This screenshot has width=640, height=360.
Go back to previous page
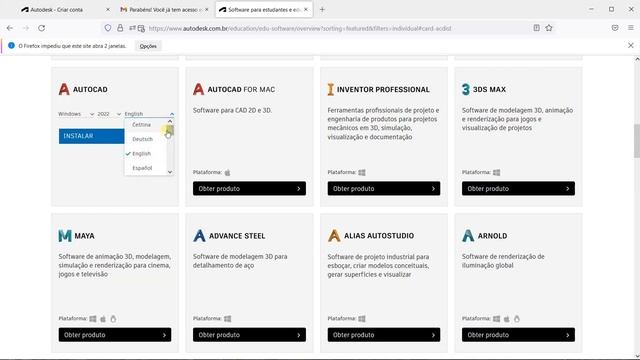[x=10, y=28]
